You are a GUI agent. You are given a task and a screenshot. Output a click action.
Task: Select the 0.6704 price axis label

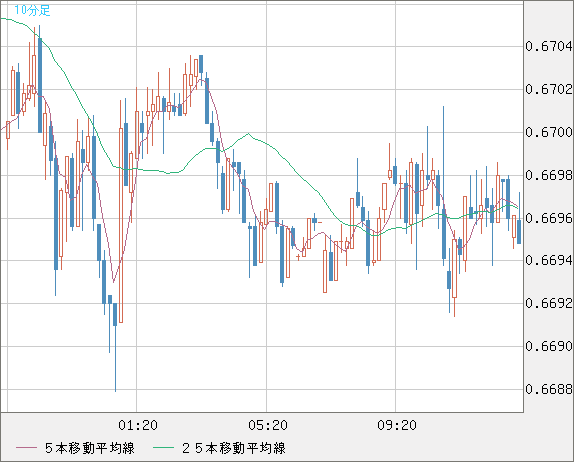[549, 46]
